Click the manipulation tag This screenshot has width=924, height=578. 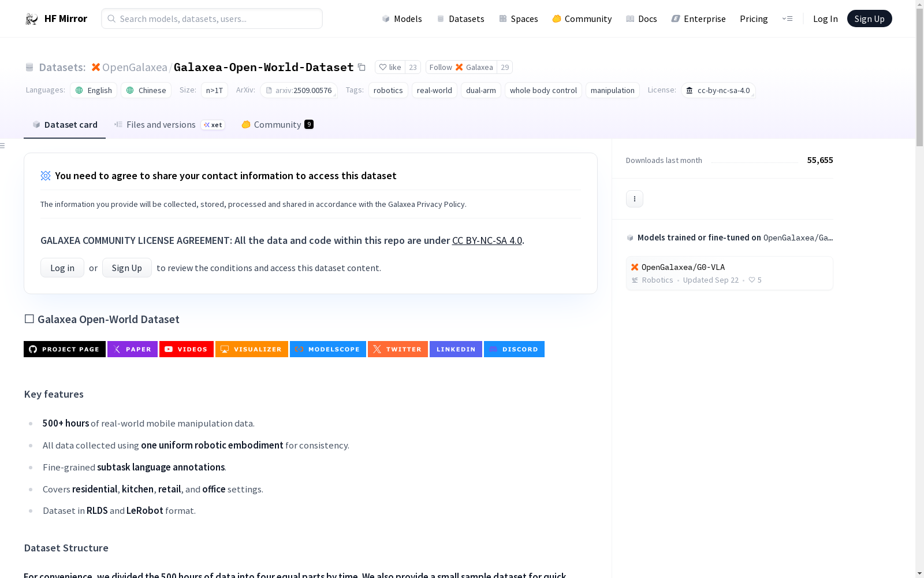tap(613, 90)
